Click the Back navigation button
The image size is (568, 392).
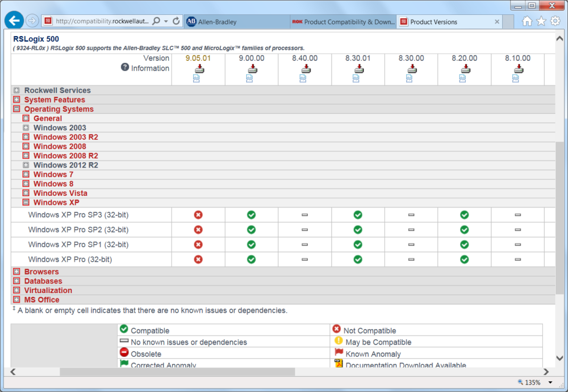tap(14, 20)
